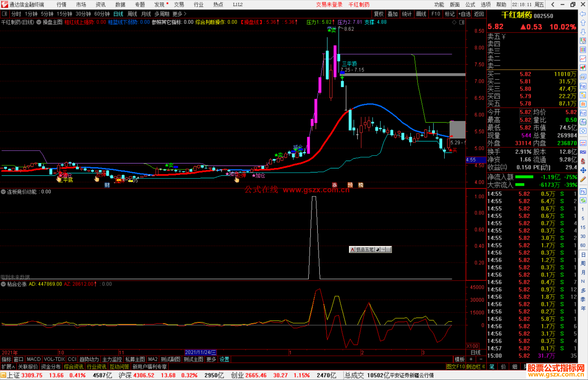Open the 行情 menu
This screenshot has height=380, width=588.
tap(61, 4)
